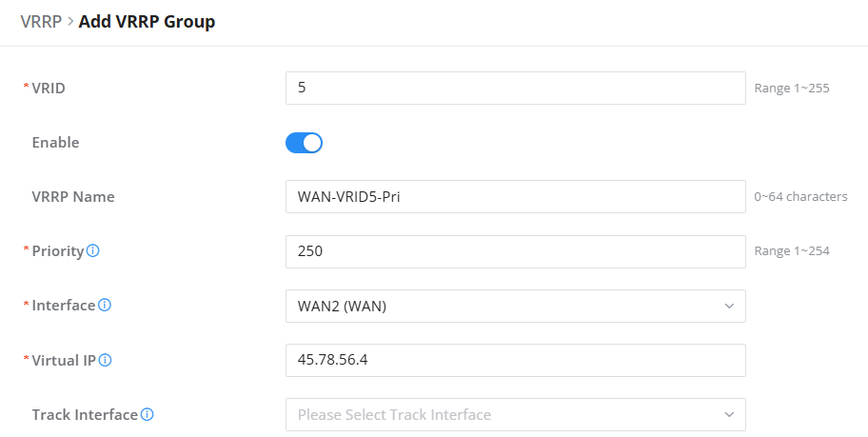Viewport: 868px width, 437px height.
Task: Click the Interface info icon
Action: click(105, 306)
